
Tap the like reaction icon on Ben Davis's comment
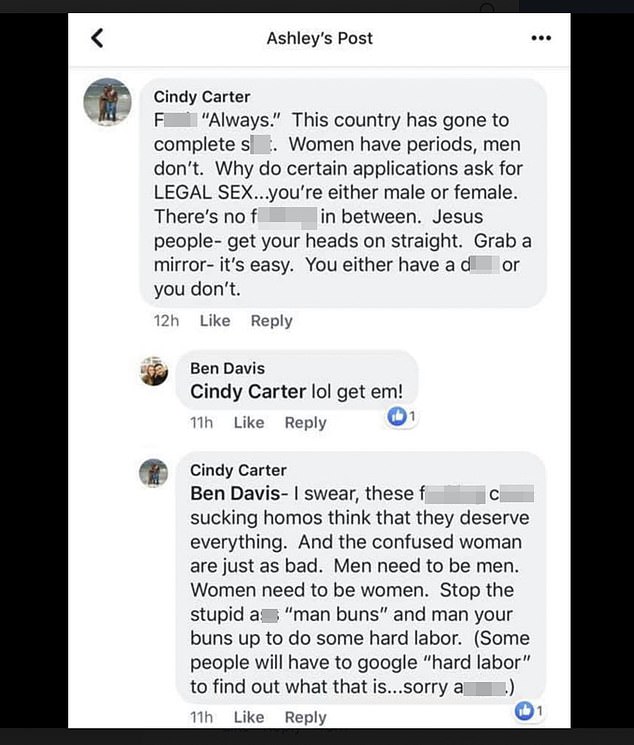click(x=397, y=417)
